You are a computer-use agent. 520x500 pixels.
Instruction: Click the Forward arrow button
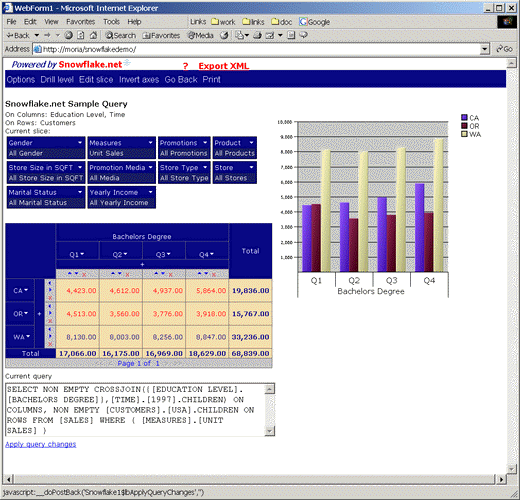pyautogui.click(x=47, y=35)
